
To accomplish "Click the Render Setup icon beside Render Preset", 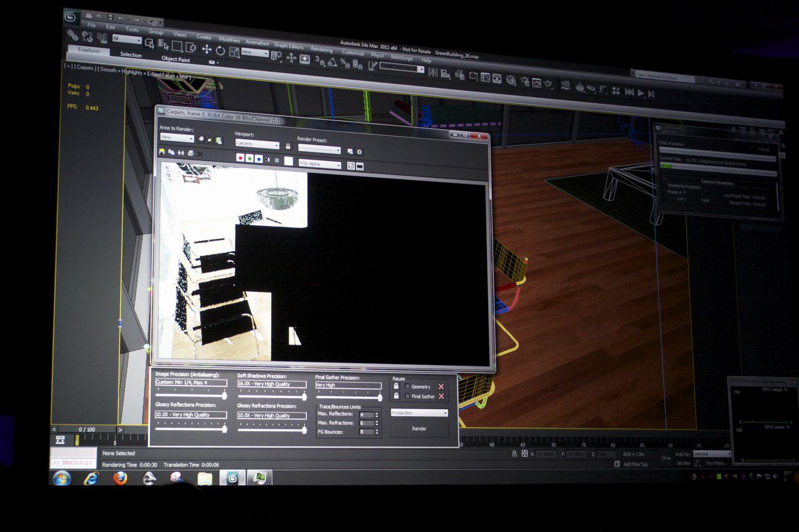I will pyautogui.click(x=350, y=152).
